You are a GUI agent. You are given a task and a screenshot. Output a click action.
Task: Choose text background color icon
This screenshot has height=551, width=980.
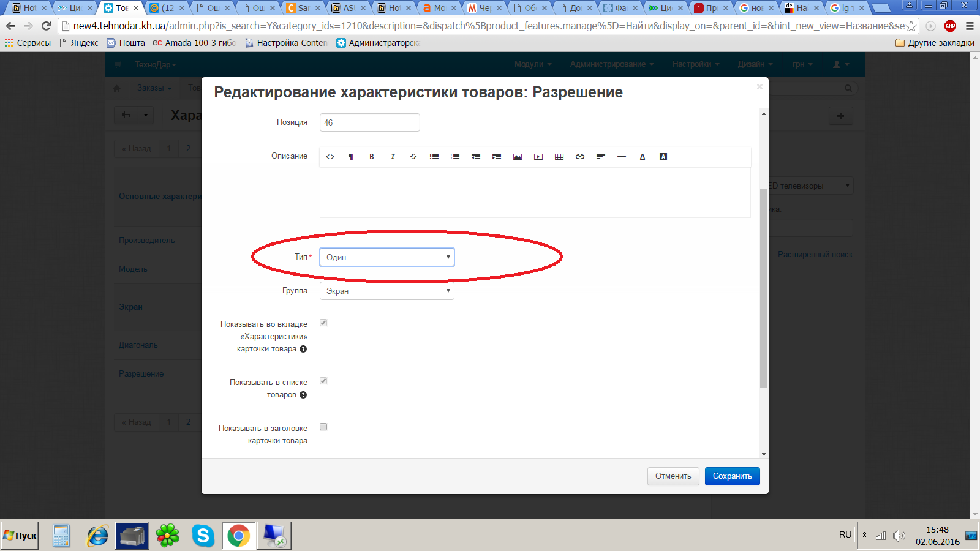pos(663,157)
